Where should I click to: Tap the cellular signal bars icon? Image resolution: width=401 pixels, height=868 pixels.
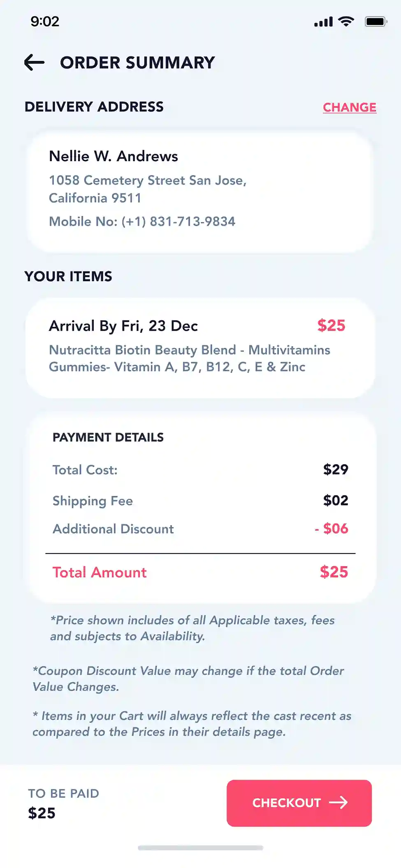point(323,22)
